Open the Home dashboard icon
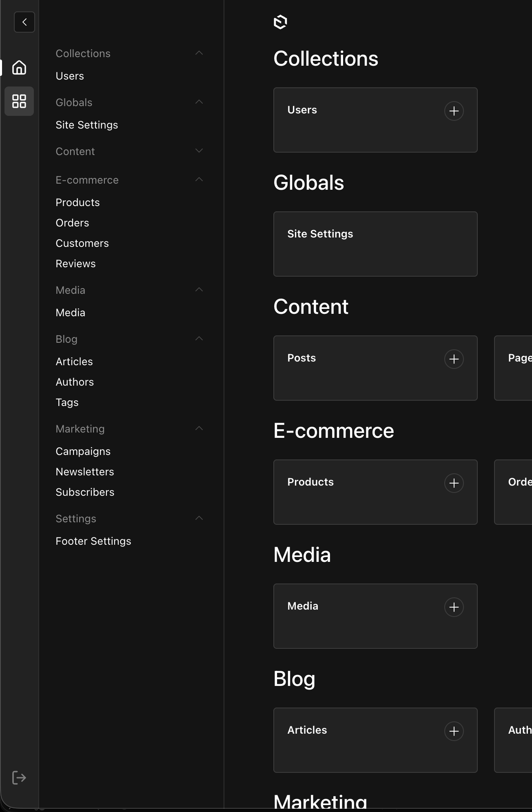Screen dimensions: 532x812 tap(19, 67)
